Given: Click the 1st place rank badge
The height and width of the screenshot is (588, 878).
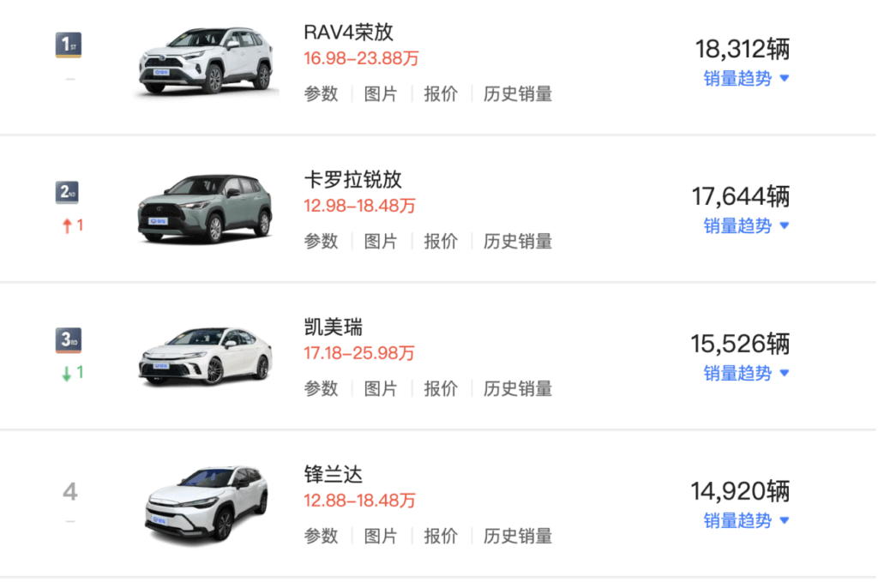Looking at the screenshot, I should pos(69,44).
